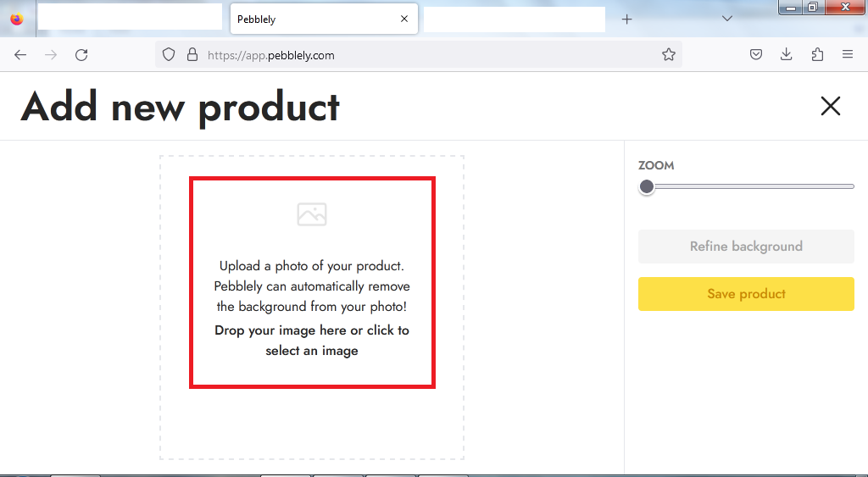Image resolution: width=868 pixels, height=477 pixels.
Task: Reload the current page
Action: (81, 55)
